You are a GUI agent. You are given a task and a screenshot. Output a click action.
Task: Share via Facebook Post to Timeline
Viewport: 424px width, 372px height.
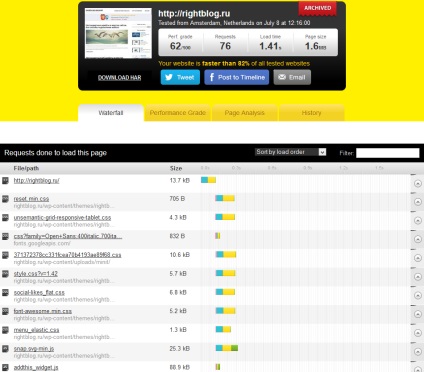point(237,77)
